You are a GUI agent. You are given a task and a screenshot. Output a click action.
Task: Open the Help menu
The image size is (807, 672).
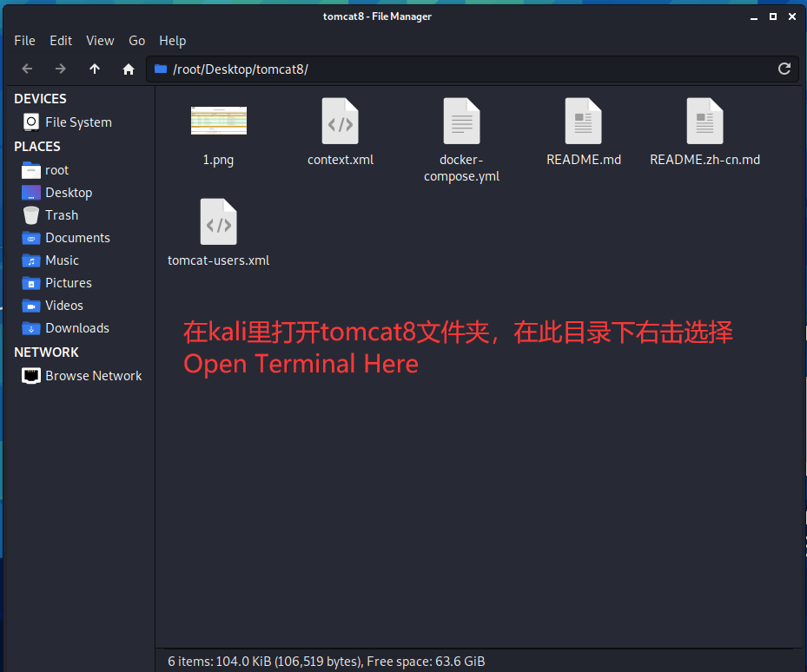coord(172,41)
